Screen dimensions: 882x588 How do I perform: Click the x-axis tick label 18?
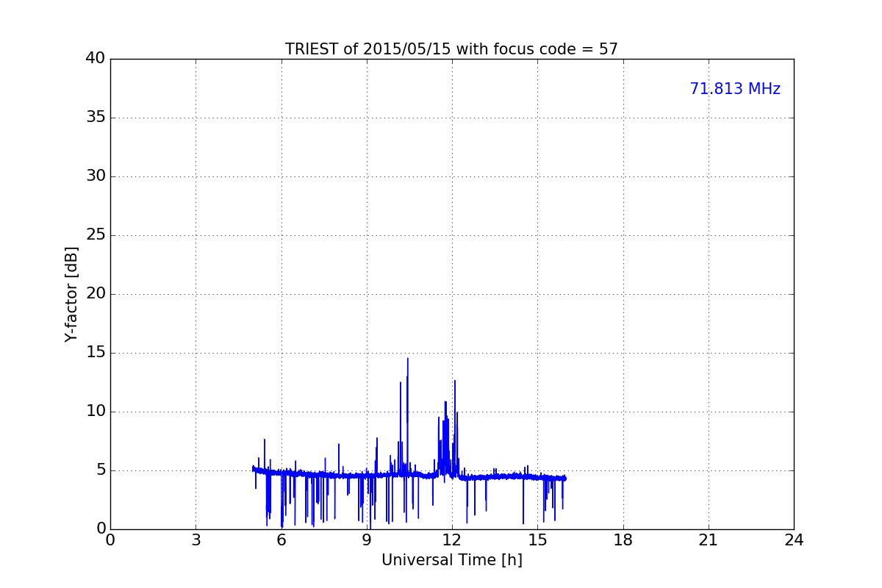click(x=623, y=540)
